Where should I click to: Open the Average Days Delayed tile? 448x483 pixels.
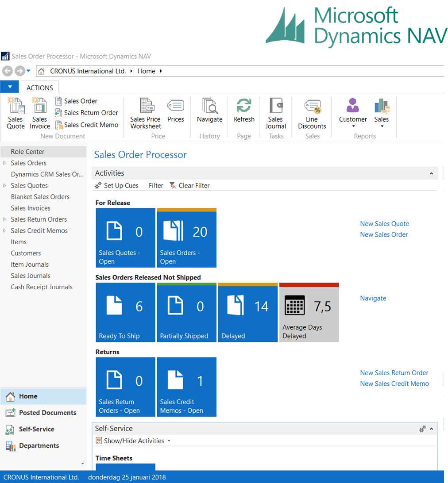point(309,312)
